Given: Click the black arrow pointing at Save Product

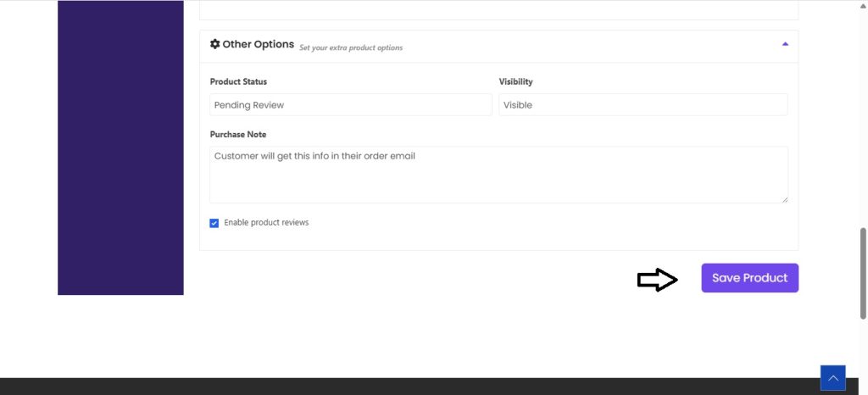Looking at the screenshot, I should 657,280.
